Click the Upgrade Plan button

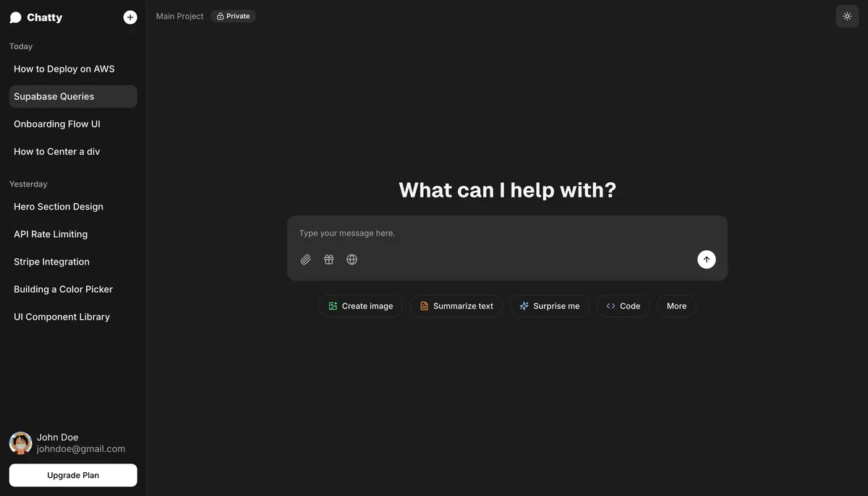click(x=73, y=475)
